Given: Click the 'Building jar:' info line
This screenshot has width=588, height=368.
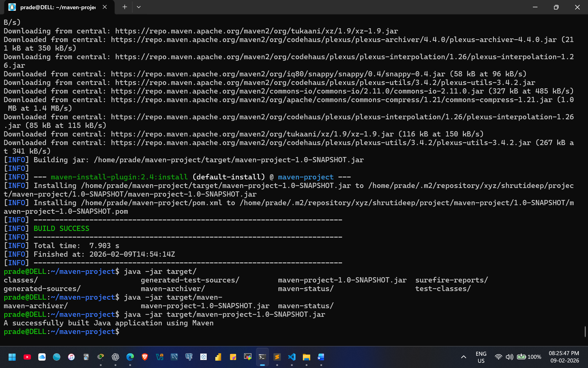Looking at the screenshot, I should 184,160.
